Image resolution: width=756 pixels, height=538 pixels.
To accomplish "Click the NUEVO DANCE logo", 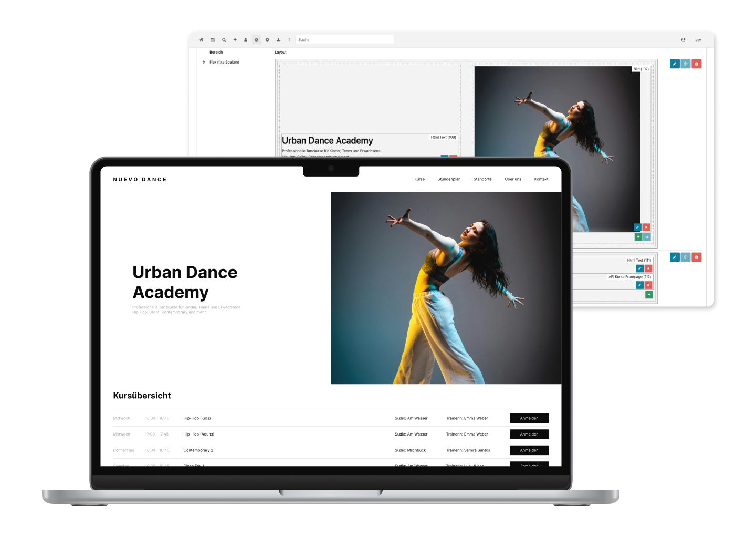I will tap(140, 180).
